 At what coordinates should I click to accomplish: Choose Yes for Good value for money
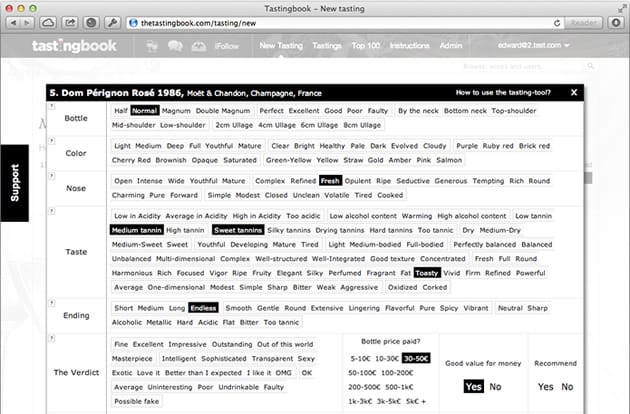473,387
